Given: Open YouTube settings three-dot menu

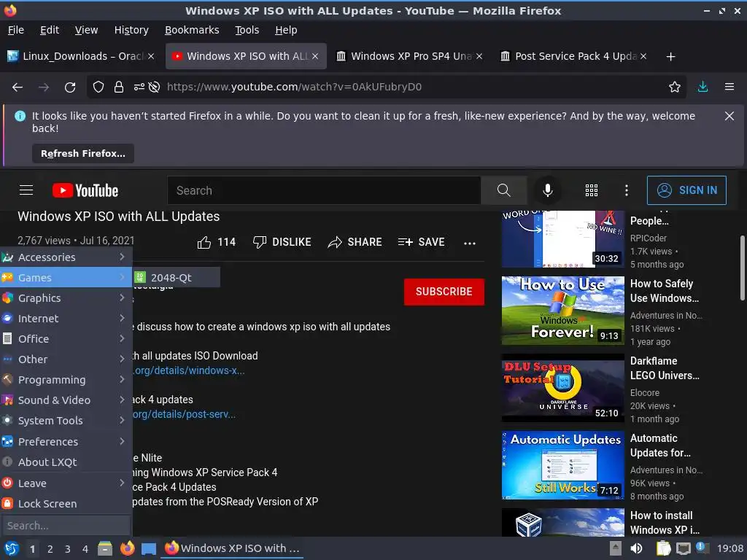Looking at the screenshot, I should [627, 190].
